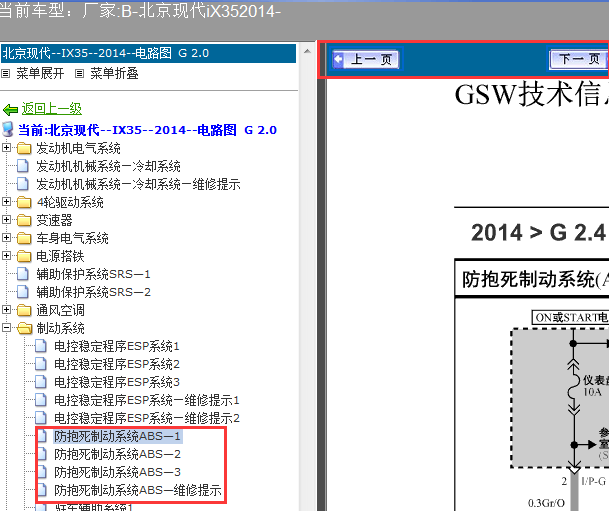The height and width of the screenshot is (511, 609).
Task: Click 发动机电气系统 folder label
Action: point(78,148)
